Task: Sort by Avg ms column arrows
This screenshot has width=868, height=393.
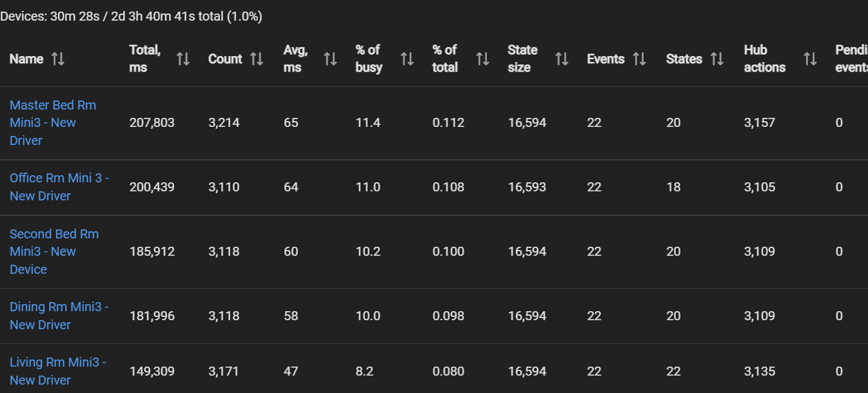Action: click(x=330, y=59)
